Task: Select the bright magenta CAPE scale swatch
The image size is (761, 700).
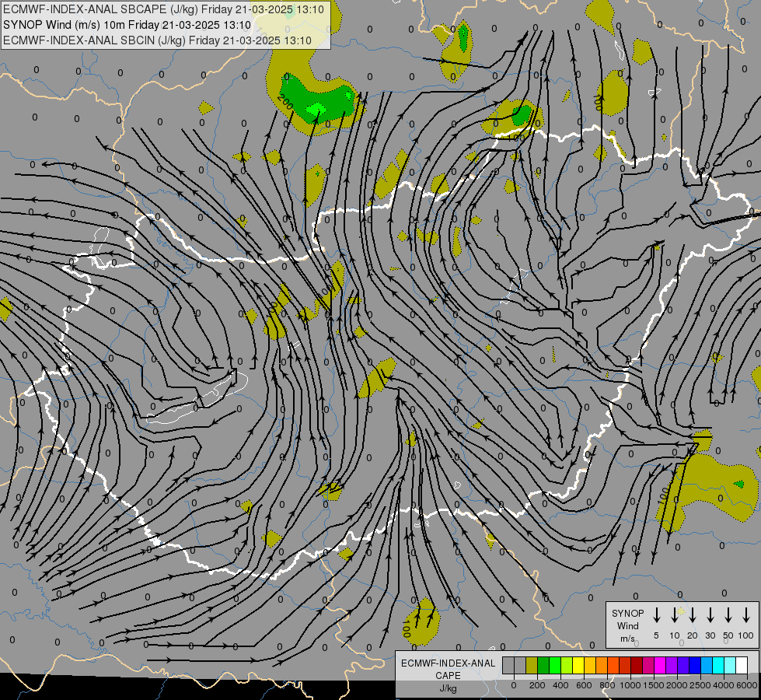Action: tap(660, 666)
